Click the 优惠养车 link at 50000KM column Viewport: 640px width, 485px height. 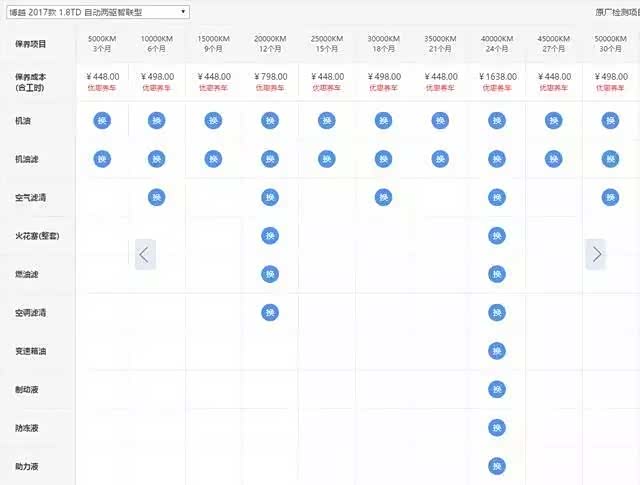611,88
